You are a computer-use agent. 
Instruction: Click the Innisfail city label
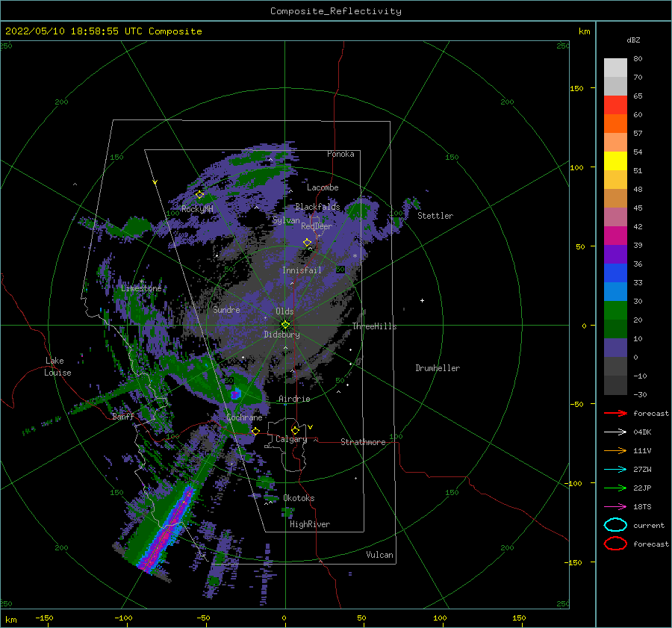[302, 270]
